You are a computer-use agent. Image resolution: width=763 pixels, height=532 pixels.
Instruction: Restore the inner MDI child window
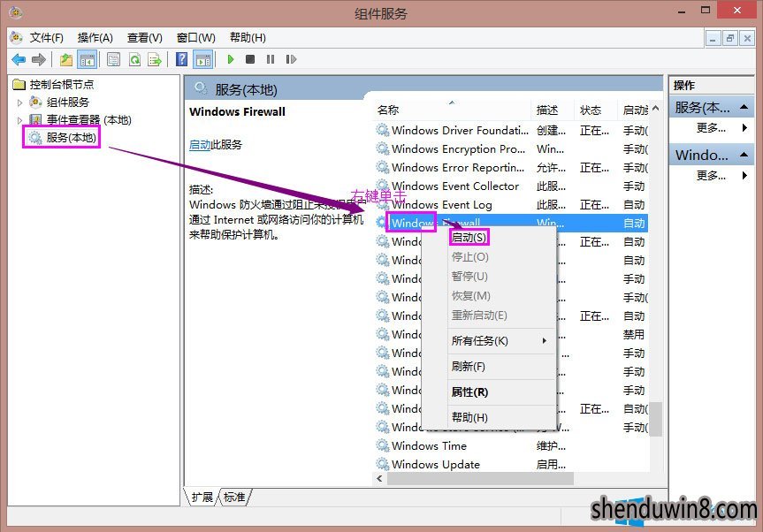pos(730,38)
